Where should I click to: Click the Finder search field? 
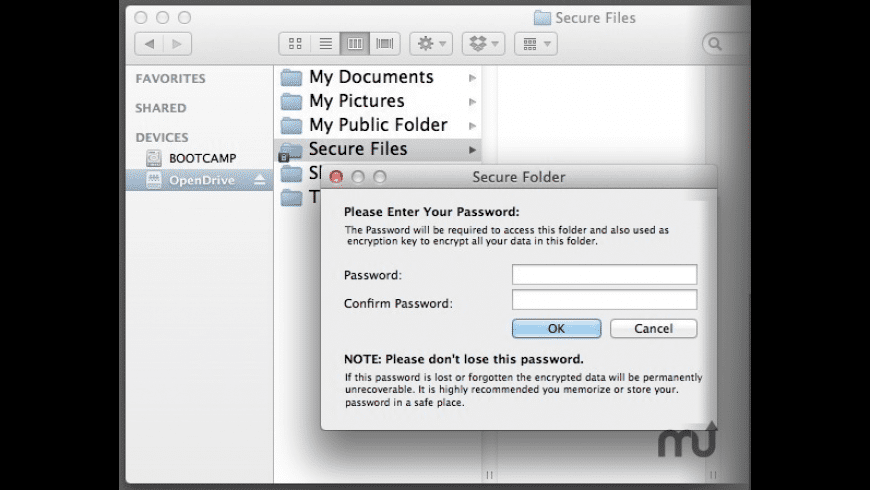coord(730,44)
